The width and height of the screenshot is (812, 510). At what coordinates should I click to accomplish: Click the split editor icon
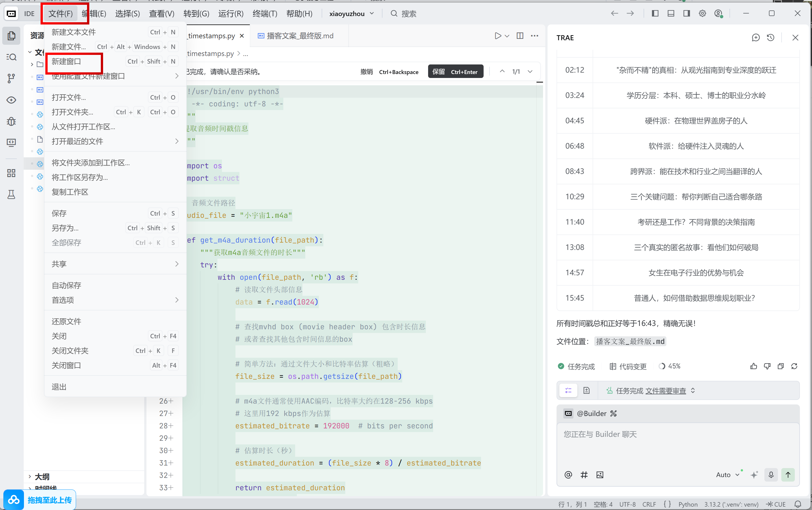pyautogui.click(x=520, y=36)
